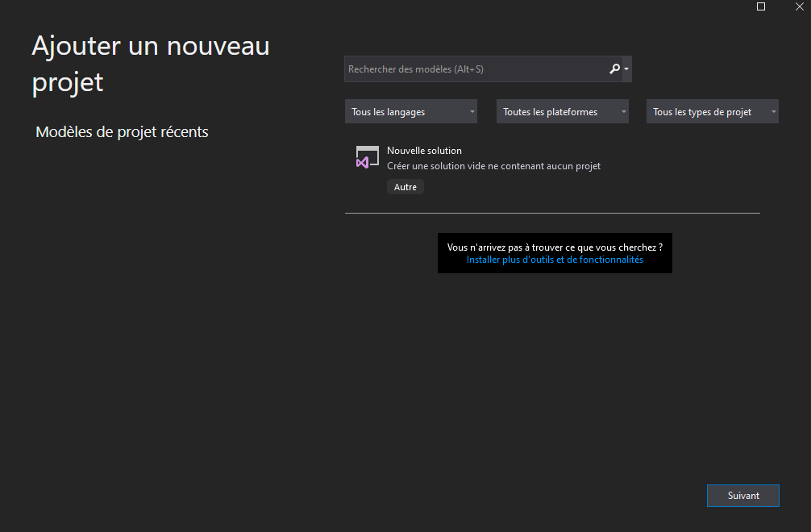
Task: Click the magnifying glass search icon
Action: 614,69
